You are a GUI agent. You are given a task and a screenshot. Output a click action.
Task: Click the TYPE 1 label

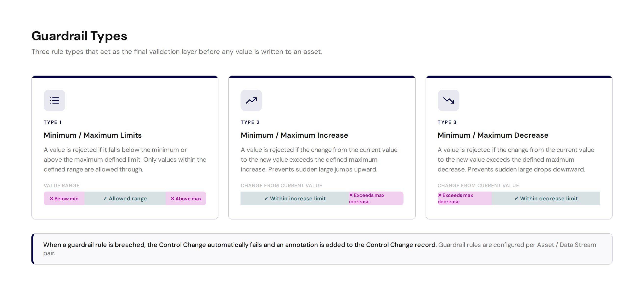pyautogui.click(x=53, y=122)
